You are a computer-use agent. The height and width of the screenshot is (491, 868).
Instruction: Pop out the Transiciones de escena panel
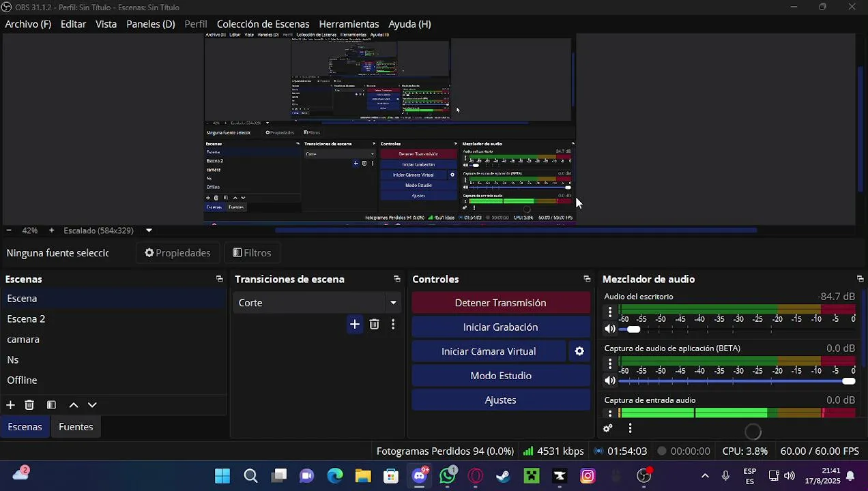[x=396, y=279]
